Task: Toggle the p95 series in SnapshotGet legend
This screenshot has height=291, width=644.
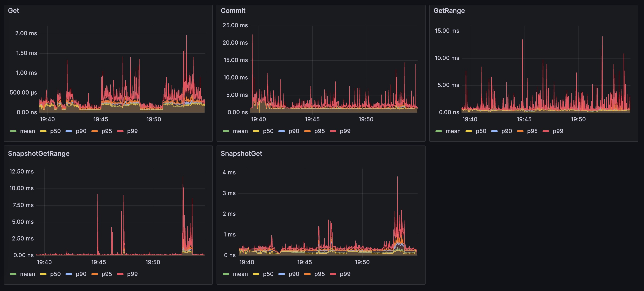Action: point(319,274)
